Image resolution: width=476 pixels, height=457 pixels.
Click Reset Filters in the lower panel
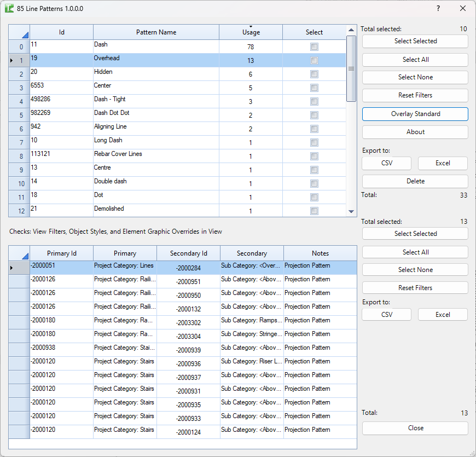tap(415, 287)
